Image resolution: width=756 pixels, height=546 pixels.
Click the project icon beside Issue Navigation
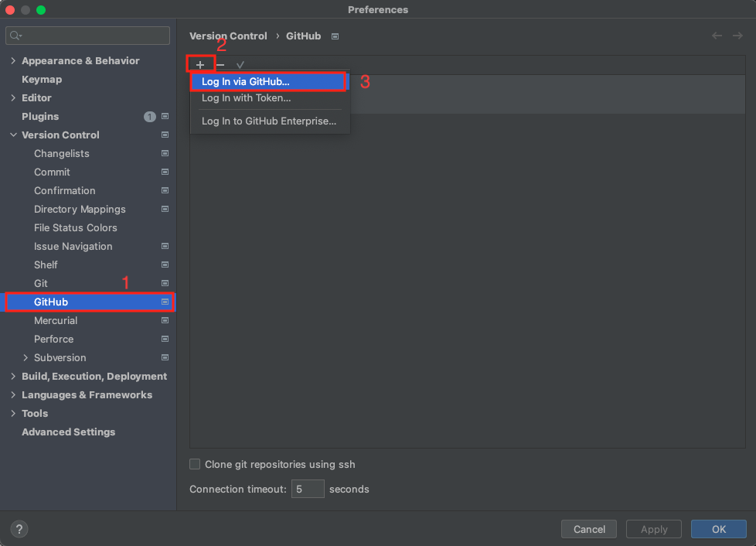165,247
